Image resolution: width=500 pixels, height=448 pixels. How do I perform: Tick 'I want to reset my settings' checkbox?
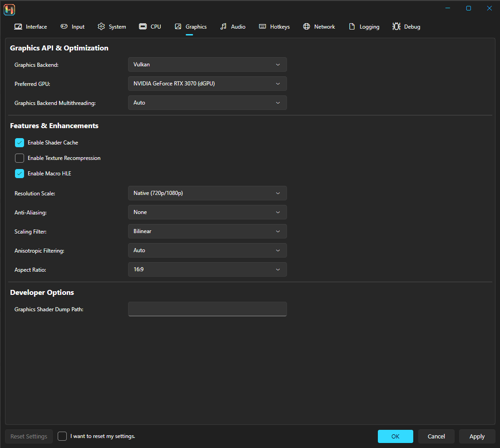[62, 436]
